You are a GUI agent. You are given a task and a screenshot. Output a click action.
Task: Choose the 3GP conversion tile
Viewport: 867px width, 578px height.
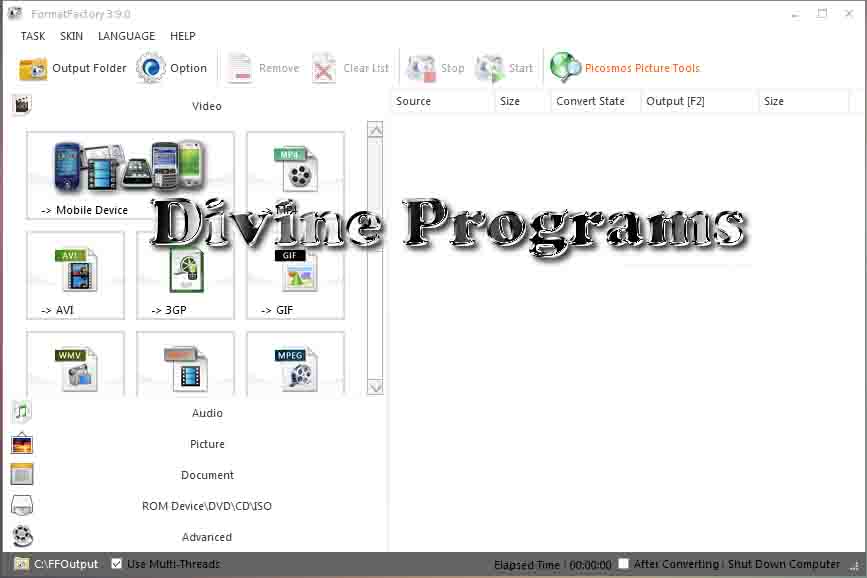185,275
